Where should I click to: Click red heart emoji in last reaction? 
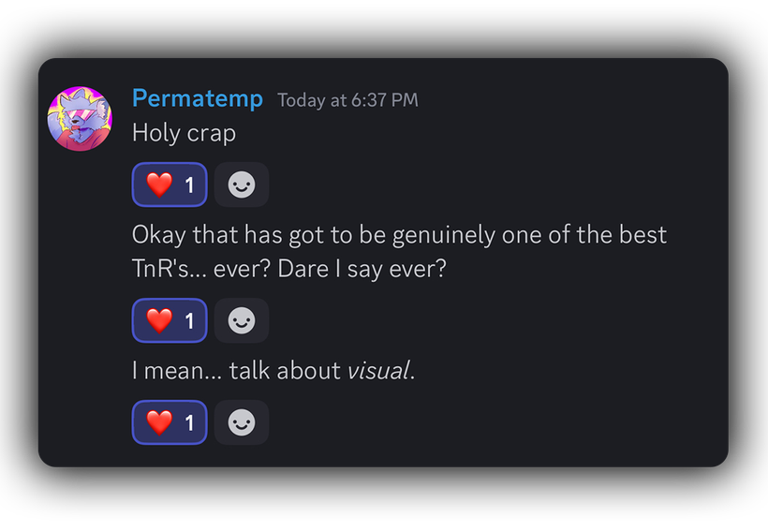[x=159, y=422]
